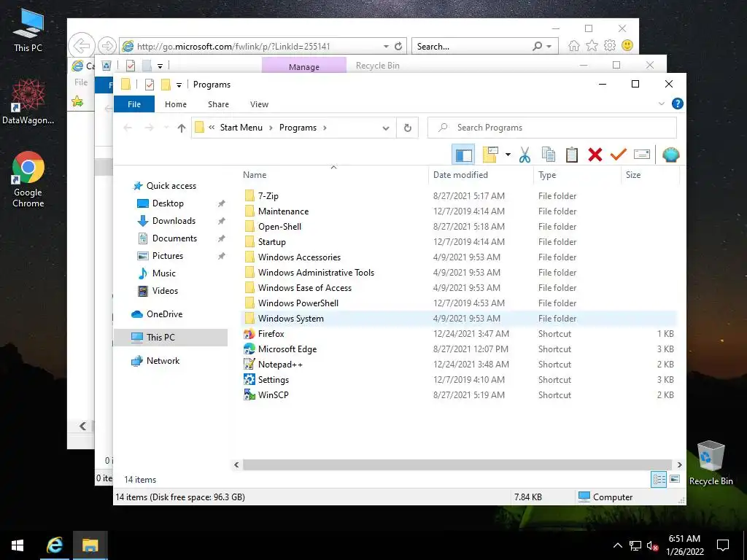Viewport: 747px width, 560px height.
Task: Click the Properties checkmark icon in title bar
Action: [x=150, y=85]
